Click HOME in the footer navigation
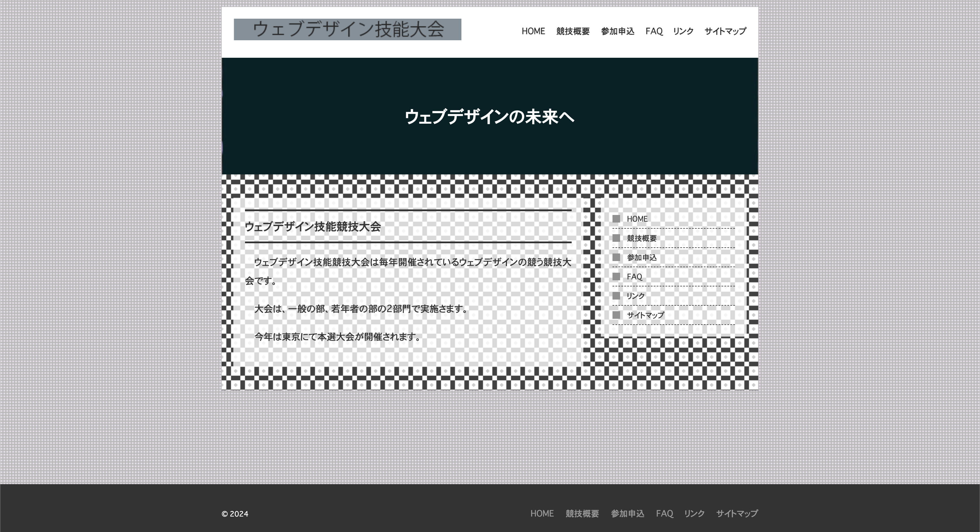This screenshot has height=532, width=980. [542, 513]
